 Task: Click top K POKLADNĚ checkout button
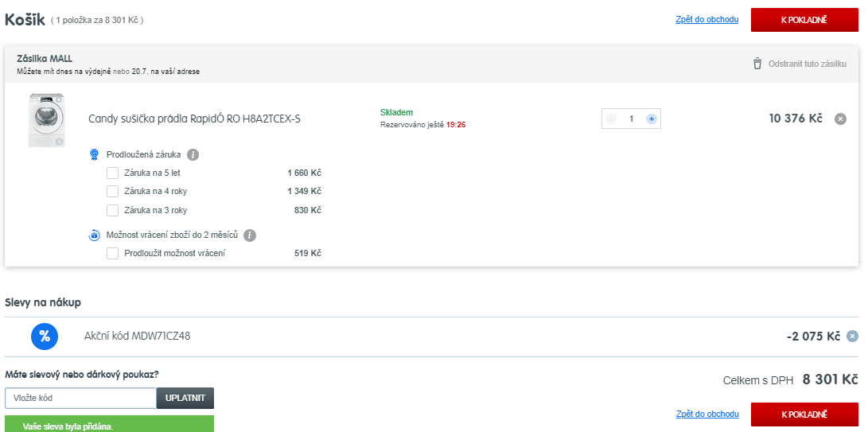click(x=804, y=20)
